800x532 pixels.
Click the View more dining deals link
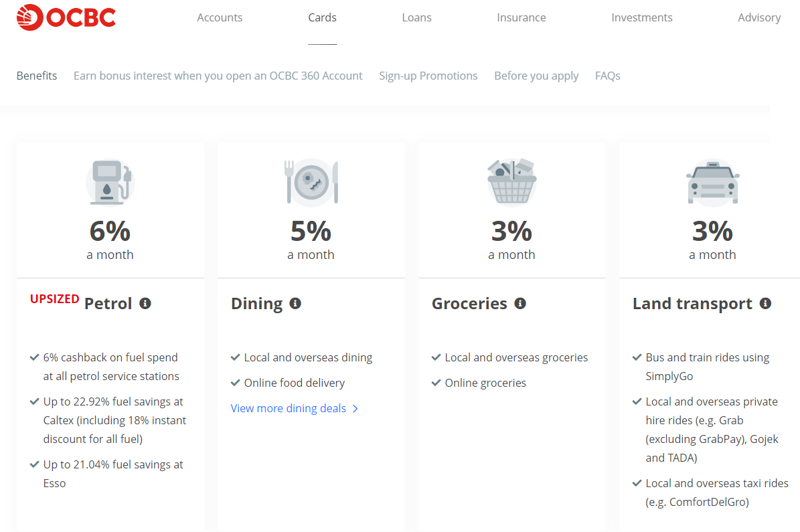click(289, 408)
